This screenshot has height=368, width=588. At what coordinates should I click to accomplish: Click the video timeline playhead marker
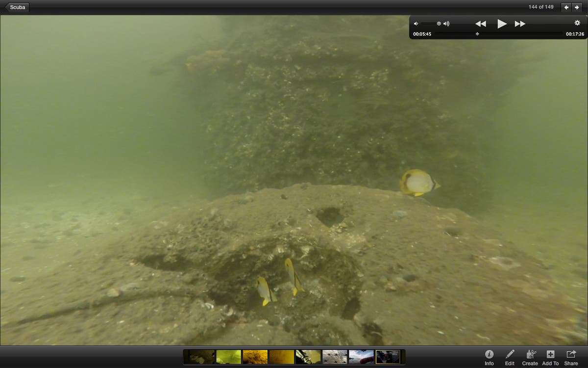pyautogui.click(x=477, y=34)
